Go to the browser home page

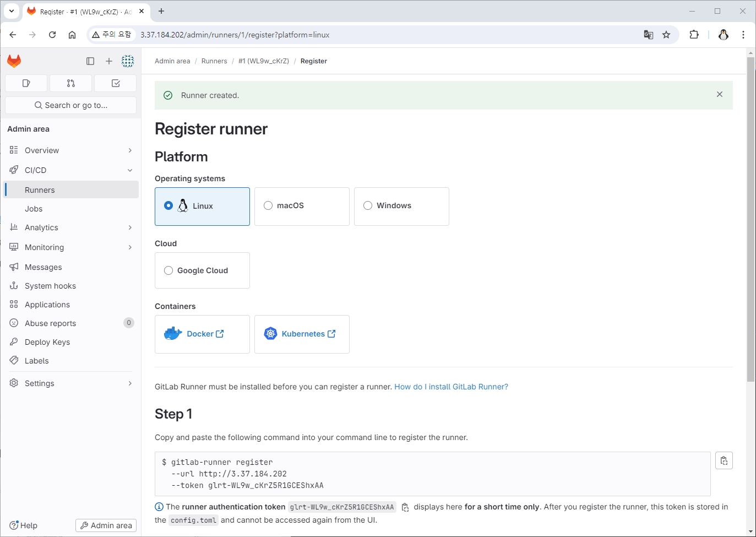tap(72, 35)
